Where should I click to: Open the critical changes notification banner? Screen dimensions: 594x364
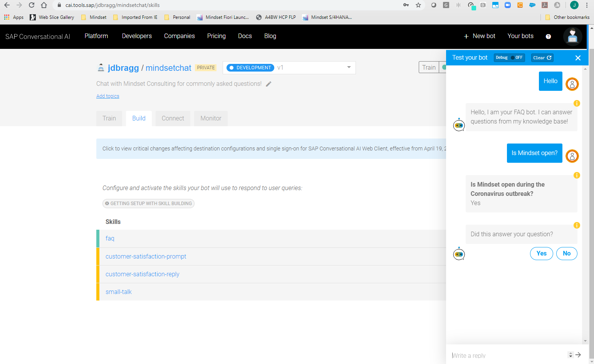(x=271, y=149)
